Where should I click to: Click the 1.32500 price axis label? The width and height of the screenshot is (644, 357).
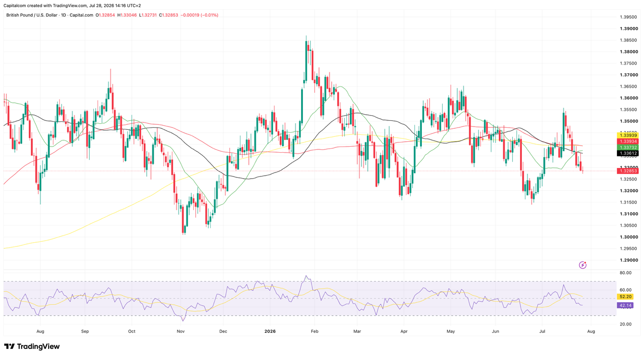(628, 179)
